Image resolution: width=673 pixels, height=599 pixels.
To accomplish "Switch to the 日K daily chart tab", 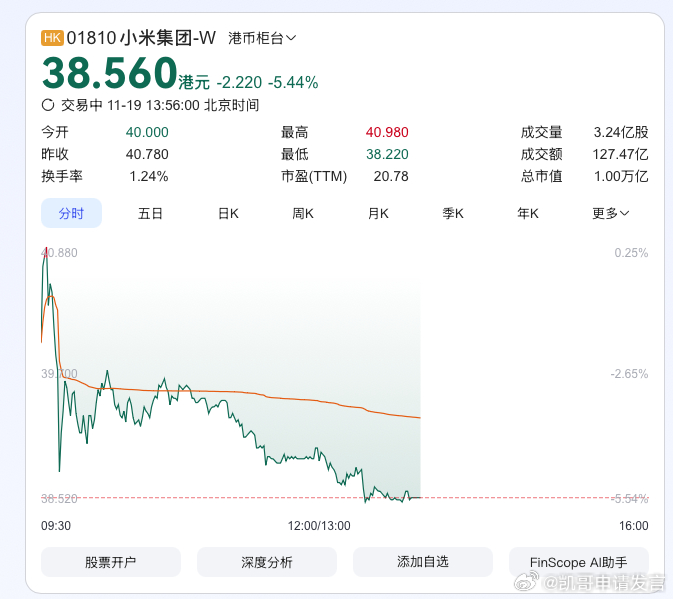I will point(228,213).
